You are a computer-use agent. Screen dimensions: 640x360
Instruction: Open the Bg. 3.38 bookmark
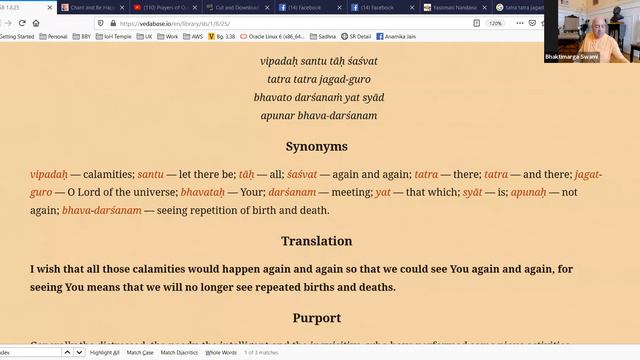[222, 36]
